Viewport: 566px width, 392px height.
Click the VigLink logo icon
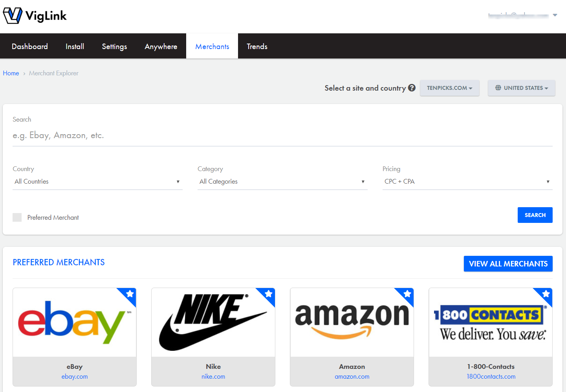click(13, 16)
